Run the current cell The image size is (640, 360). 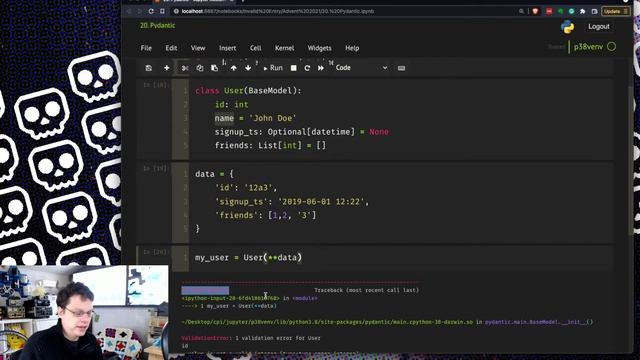pyautogui.click(x=273, y=68)
